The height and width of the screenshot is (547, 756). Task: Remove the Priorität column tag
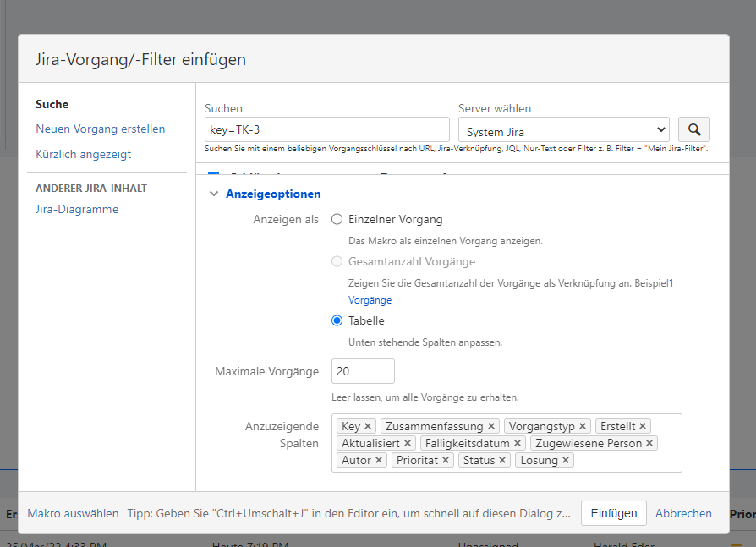pos(446,460)
